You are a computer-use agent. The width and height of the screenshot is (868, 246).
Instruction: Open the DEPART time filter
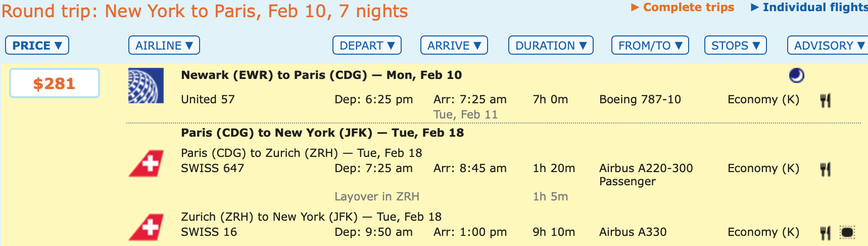[x=367, y=46]
